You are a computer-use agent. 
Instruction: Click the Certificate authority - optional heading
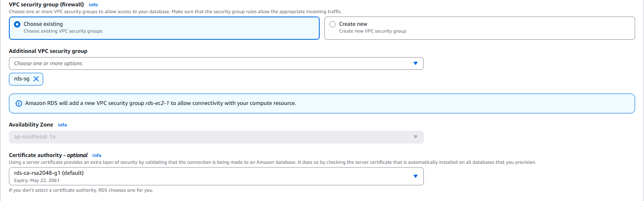48,155
